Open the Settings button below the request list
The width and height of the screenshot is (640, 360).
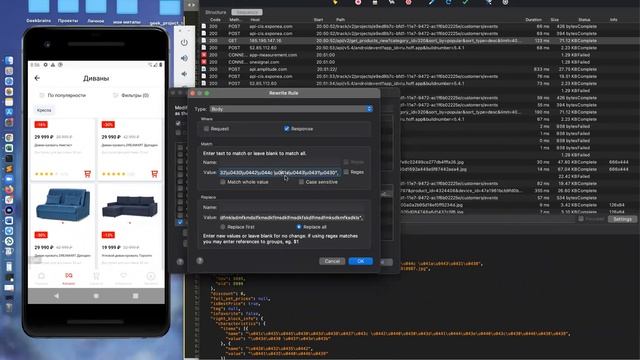pos(622,219)
